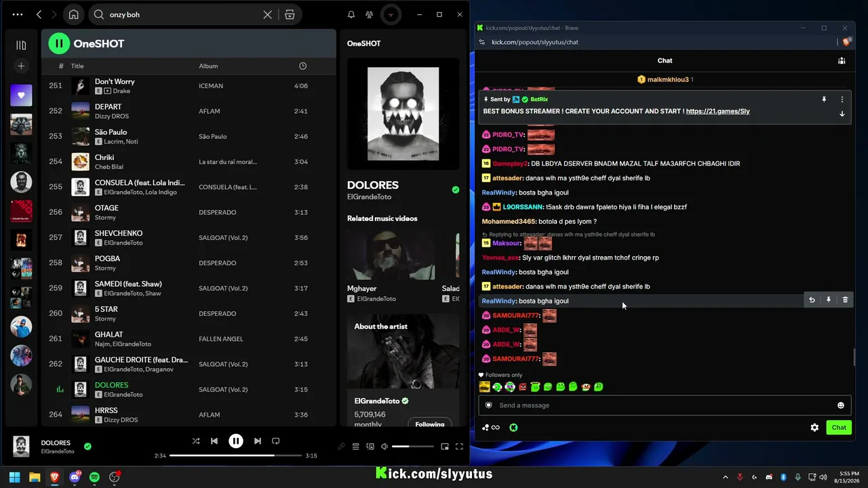Toggle saved checkmark beside DOLORES in the side panel
Screen dimensions: 868x488
point(456,190)
